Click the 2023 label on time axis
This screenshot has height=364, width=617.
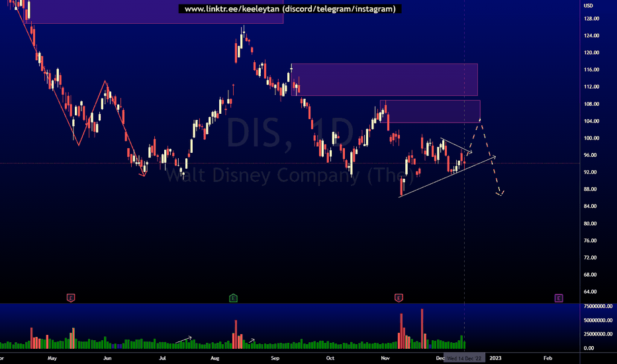[x=495, y=358]
